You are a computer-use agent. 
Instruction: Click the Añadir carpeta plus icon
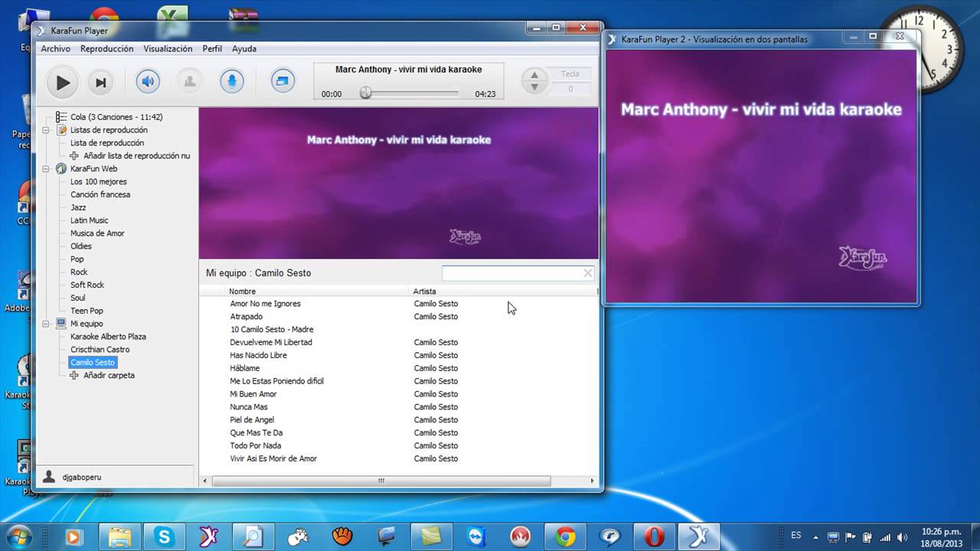(x=74, y=376)
